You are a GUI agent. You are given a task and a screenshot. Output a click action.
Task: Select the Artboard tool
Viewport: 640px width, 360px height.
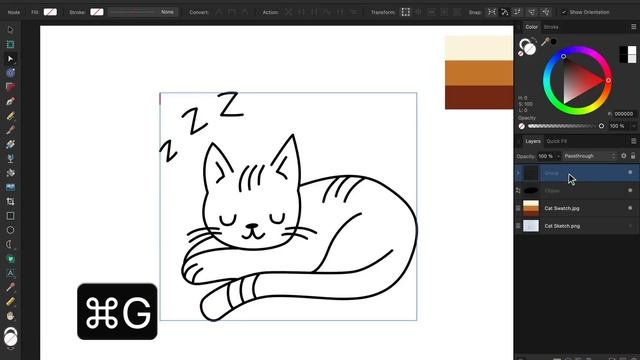click(11, 44)
